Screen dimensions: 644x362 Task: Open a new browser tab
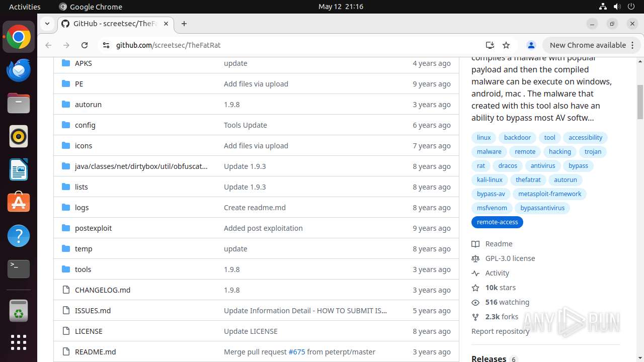click(184, 24)
